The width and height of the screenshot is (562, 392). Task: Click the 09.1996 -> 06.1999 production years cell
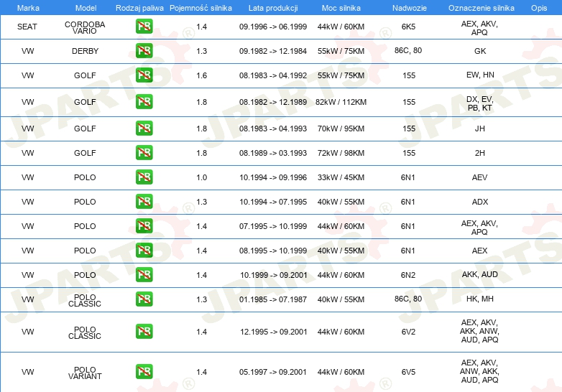click(x=273, y=27)
